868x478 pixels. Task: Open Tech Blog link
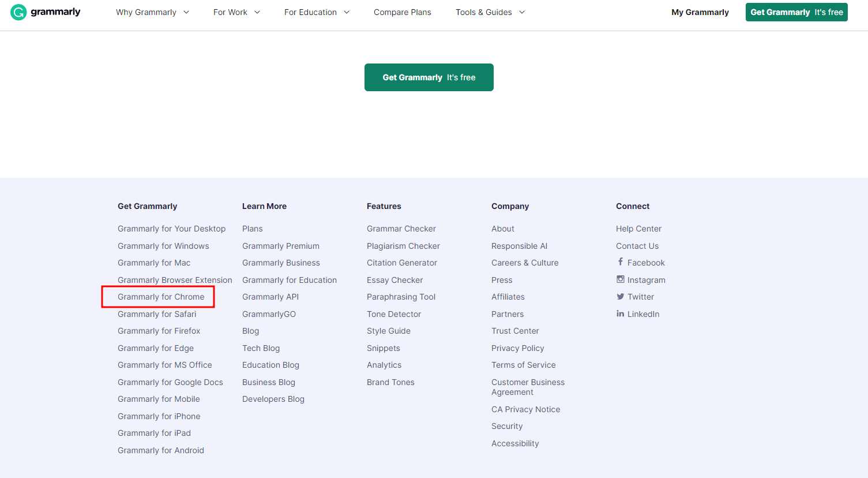(x=261, y=348)
